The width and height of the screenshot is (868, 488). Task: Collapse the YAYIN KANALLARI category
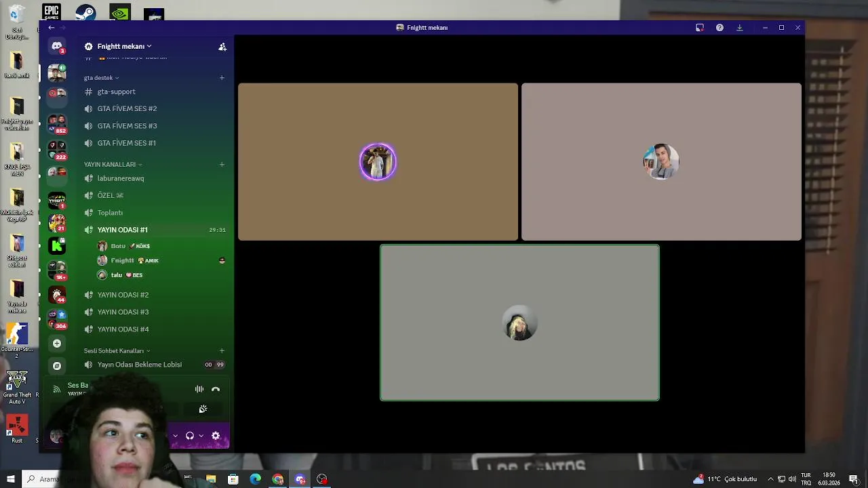tap(113, 165)
